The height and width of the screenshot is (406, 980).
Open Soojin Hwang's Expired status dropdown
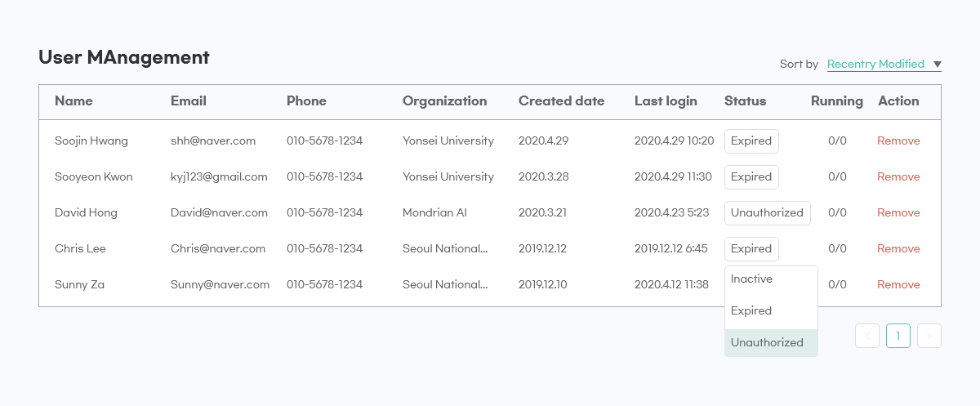[x=751, y=141]
